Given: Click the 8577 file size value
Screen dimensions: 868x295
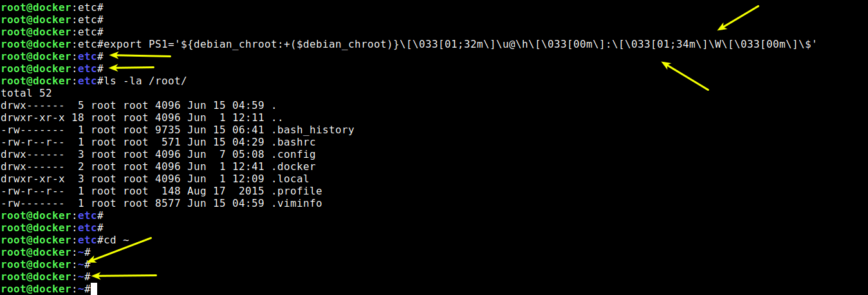Looking at the screenshot, I should (168, 203).
